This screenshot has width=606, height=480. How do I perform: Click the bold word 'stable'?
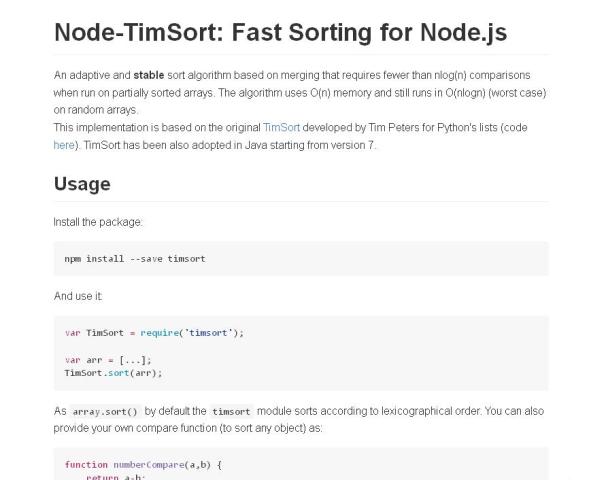149,75
